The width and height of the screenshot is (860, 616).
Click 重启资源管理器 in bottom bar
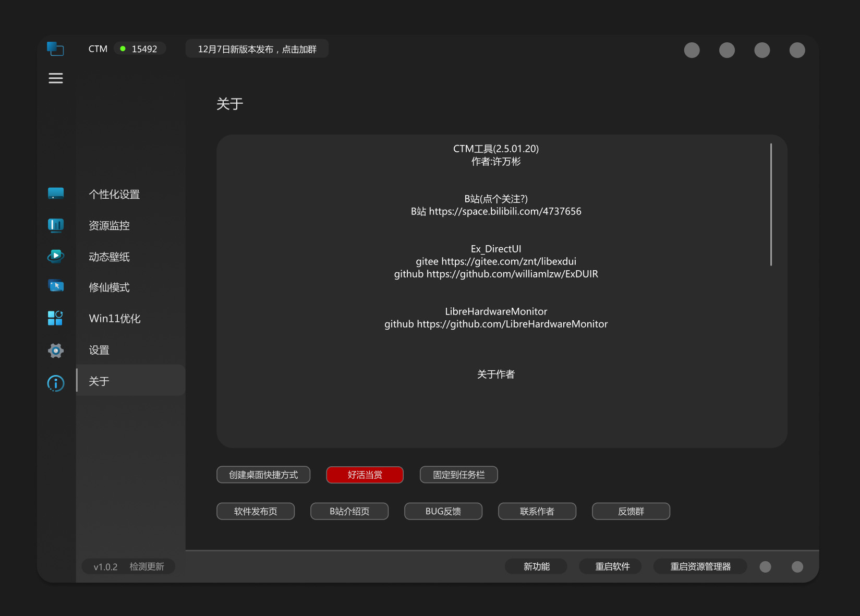click(700, 566)
